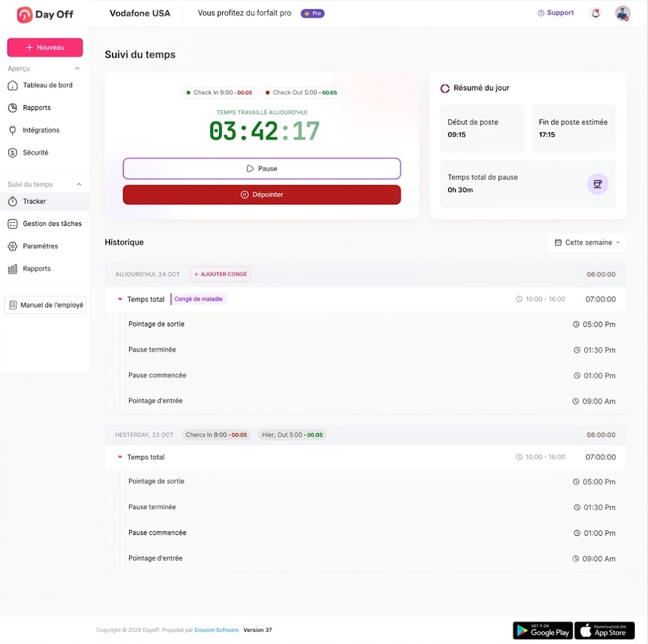This screenshot has height=644, width=648.
Task: Click the Intégrations plug icon
Action: click(13, 130)
